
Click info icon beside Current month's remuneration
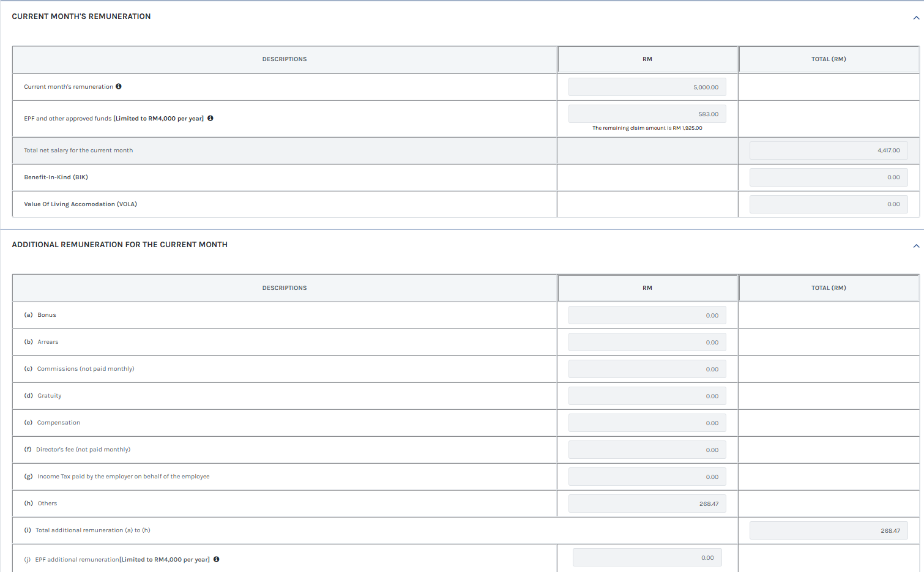[x=117, y=86]
